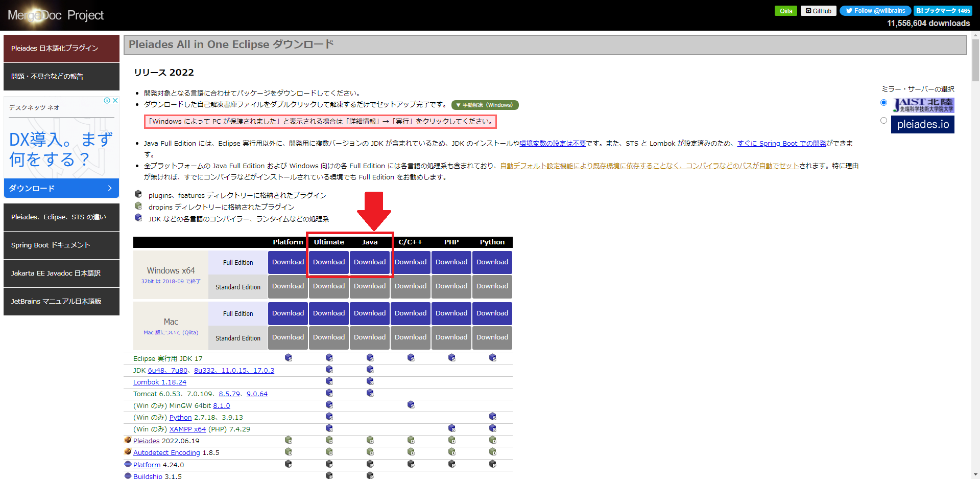Open Pleiades 日本語化プラグイン sidebar menu
The image size is (980, 479).
(61, 48)
